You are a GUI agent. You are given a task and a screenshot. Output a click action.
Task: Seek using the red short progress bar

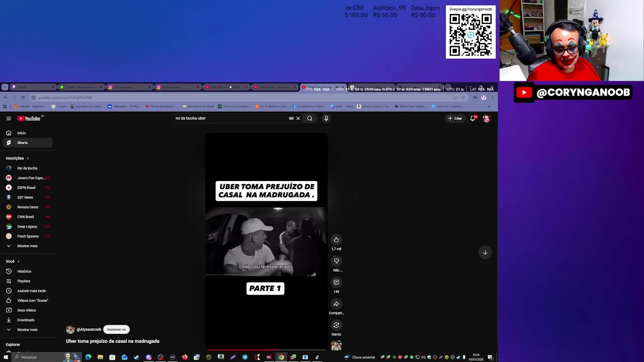point(266,349)
